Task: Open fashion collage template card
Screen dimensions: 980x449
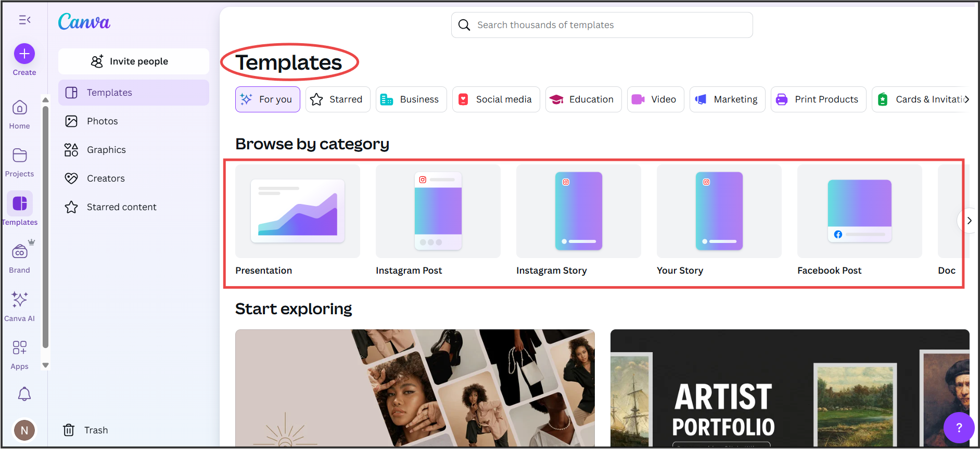Action: pyautogui.click(x=415, y=388)
